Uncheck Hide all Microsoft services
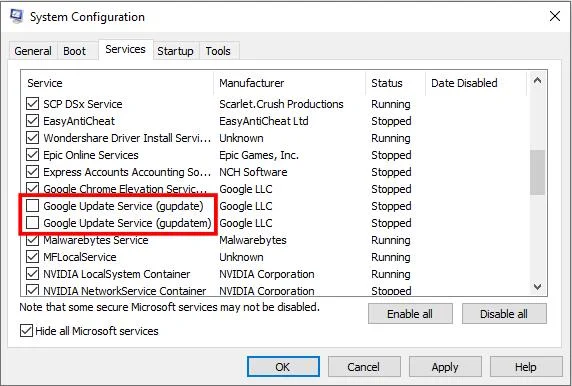 [x=26, y=331]
